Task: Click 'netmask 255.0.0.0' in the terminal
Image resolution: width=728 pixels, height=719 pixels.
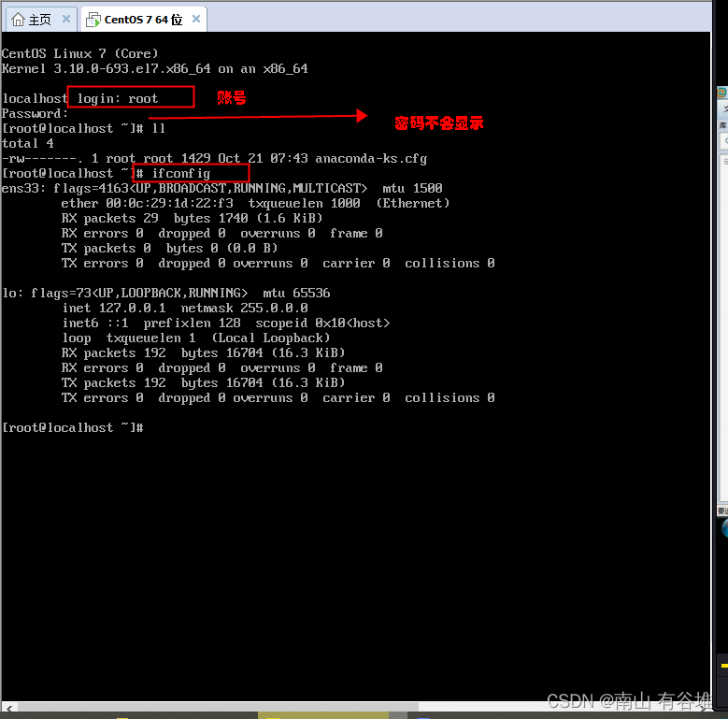Action: click(244, 308)
